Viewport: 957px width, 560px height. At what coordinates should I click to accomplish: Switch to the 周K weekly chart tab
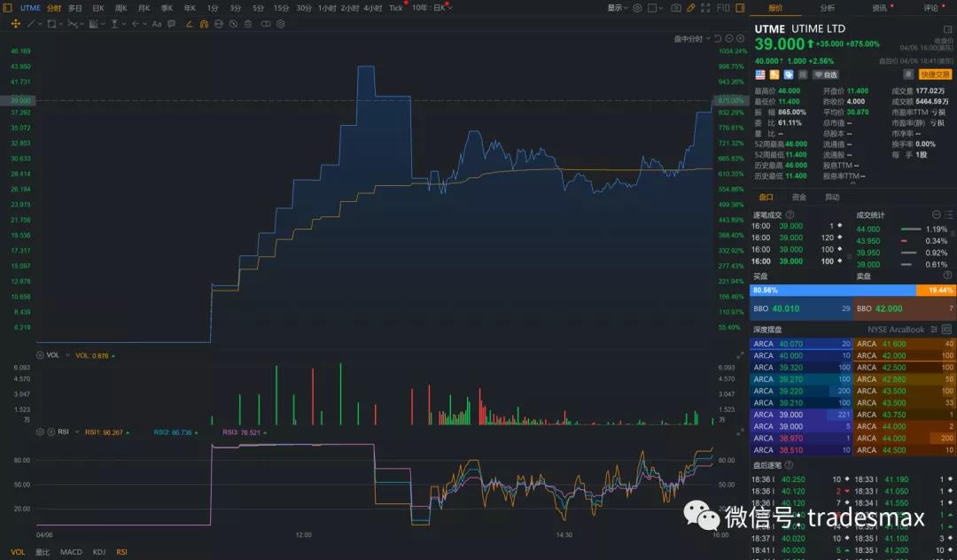(121, 8)
